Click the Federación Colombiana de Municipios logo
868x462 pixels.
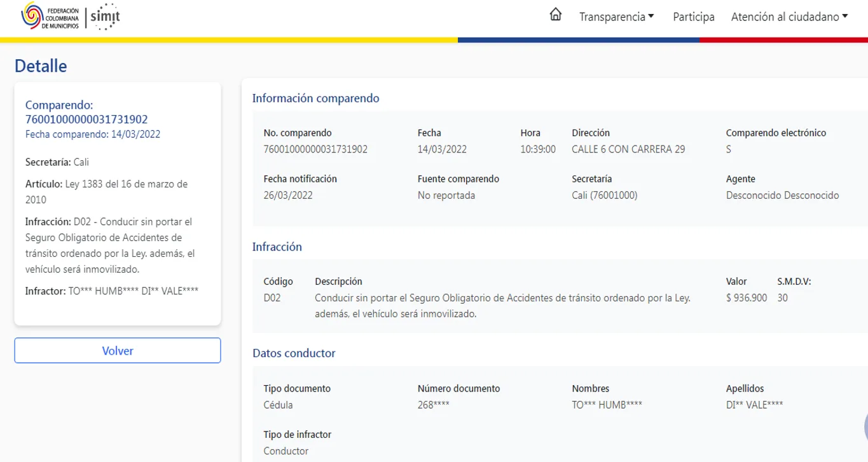click(x=50, y=17)
